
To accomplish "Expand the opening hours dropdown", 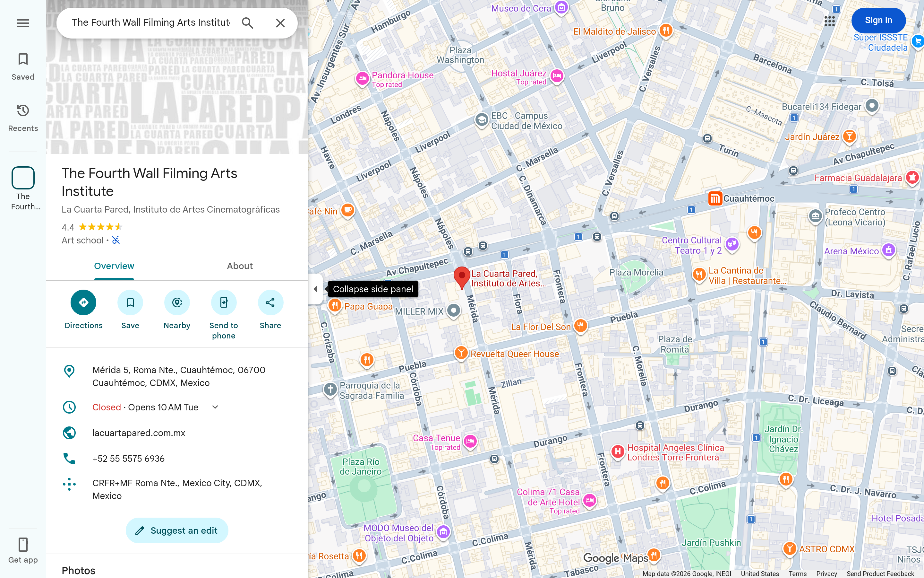I will tap(215, 407).
